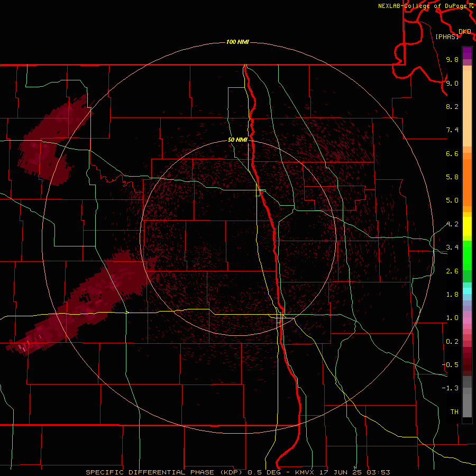The width and height of the screenshot is (476, 476).
Task: Pick the orange segment of the color bar
Action: (x=467, y=183)
